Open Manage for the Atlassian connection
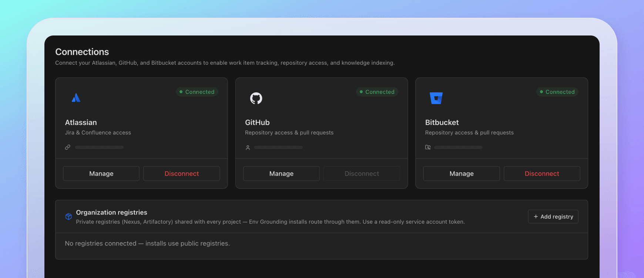 101,173
